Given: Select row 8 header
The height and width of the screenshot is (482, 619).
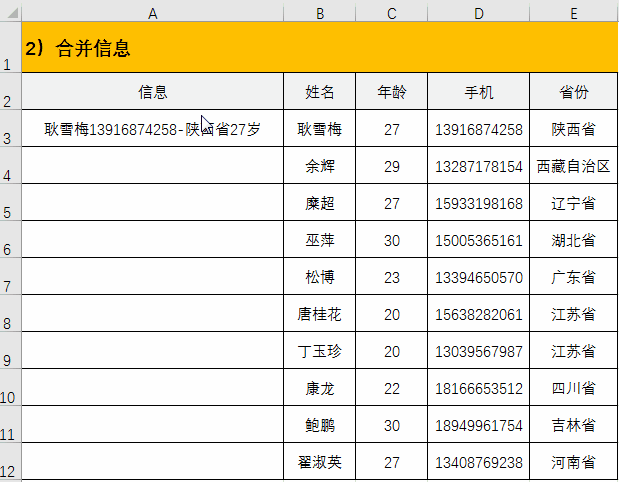Looking at the screenshot, I should coord(11,313).
